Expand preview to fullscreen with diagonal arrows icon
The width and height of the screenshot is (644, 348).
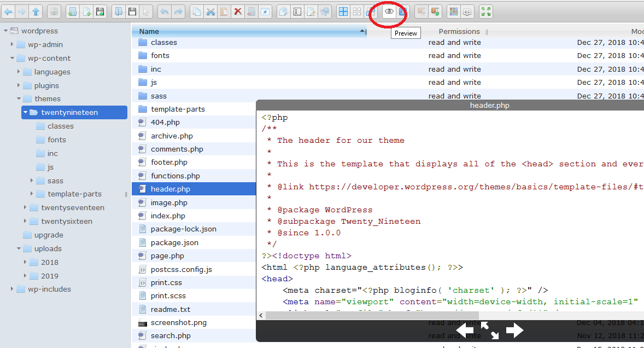tap(490, 330)
